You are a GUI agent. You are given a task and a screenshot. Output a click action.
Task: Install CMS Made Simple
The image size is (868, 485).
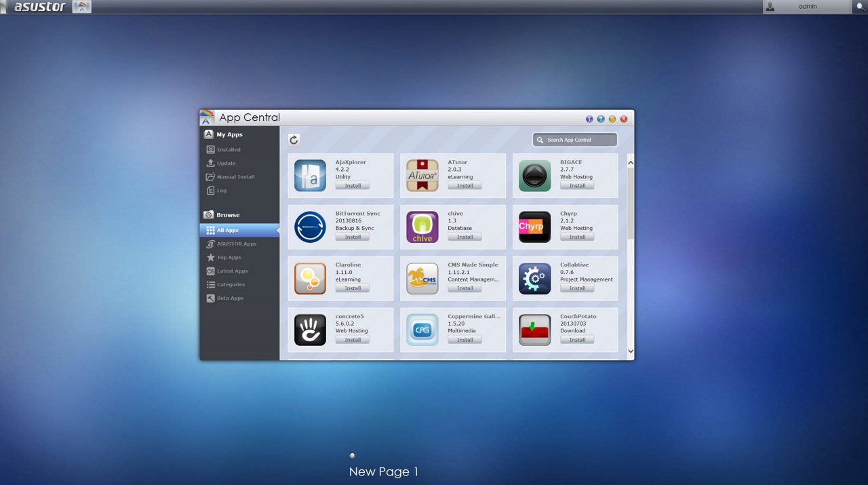point(465,288)
